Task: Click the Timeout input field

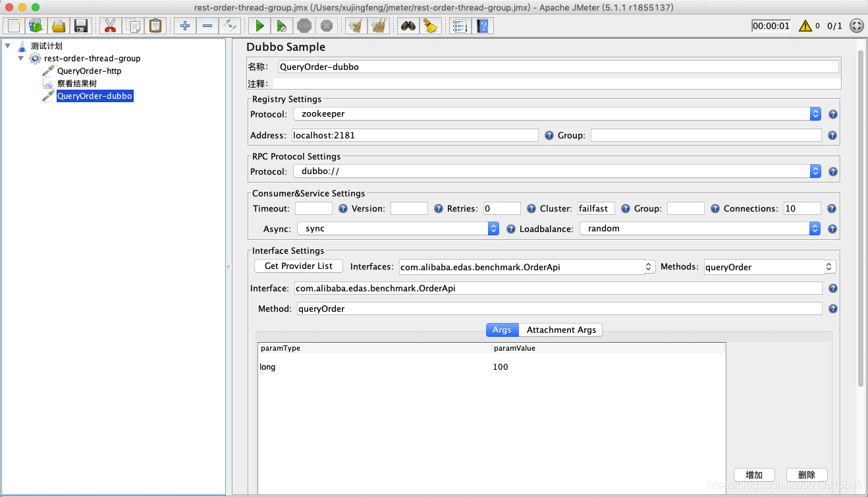Action: tap(313, 208)
